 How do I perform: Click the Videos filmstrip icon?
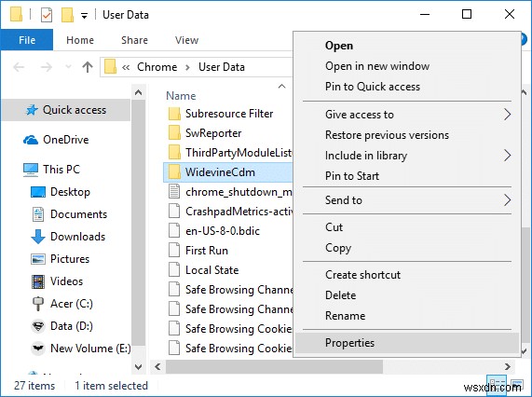tap(37, 281)
